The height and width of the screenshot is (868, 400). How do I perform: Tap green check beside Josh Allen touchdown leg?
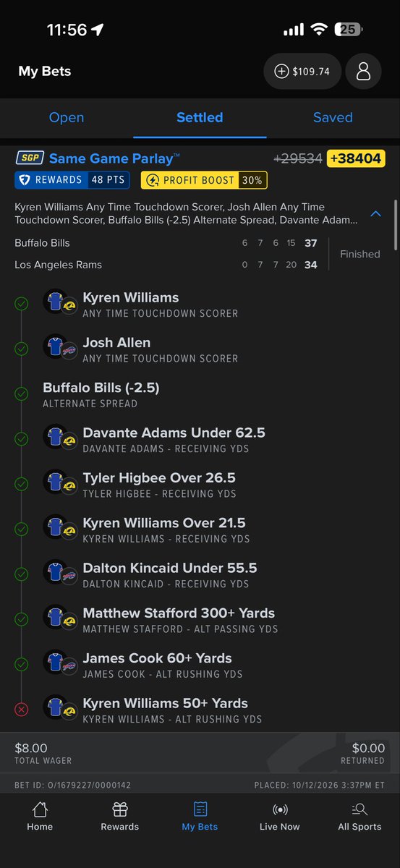coord(22,349)
